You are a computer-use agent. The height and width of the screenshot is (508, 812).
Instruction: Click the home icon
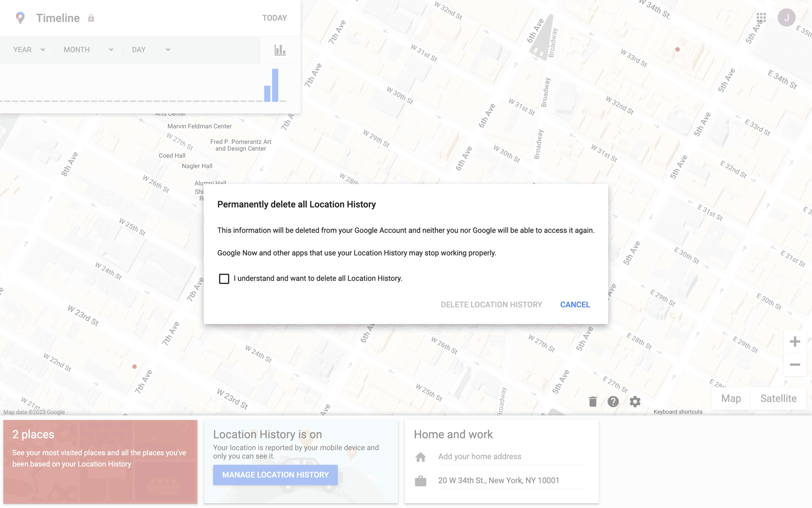420,457
